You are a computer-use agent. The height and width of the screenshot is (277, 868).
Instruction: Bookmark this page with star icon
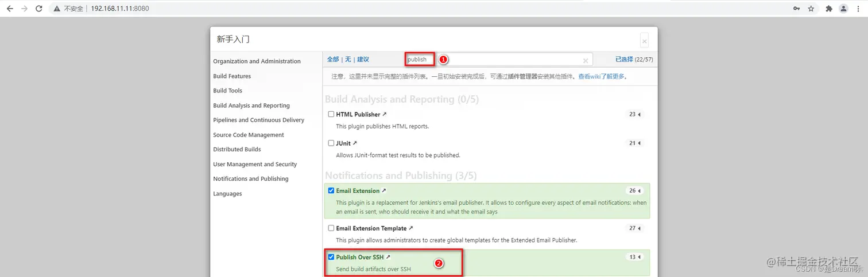(x=811, y=9)
